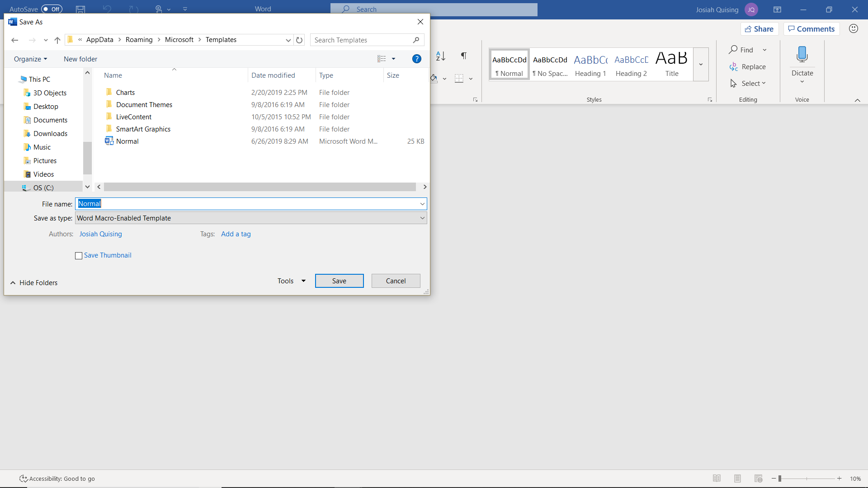
Task: Click the feedback smiley face icon
Action: tap(853, 29)
